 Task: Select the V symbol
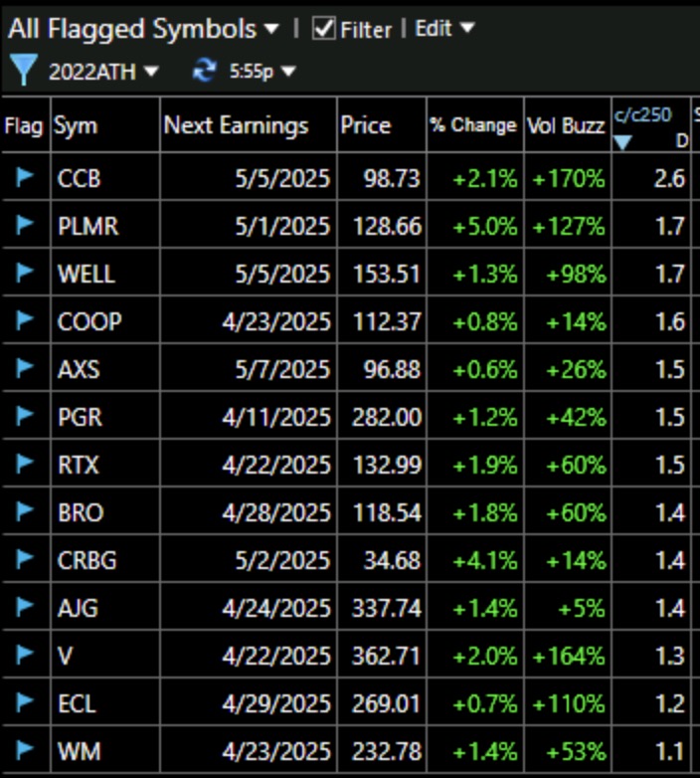65,656
